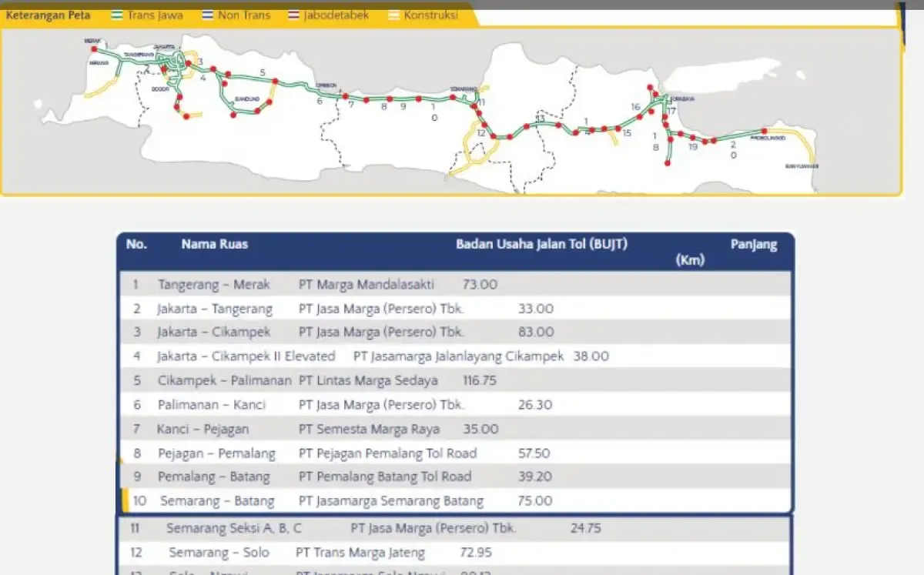Click the Jabodetabek legend color swatch
Screen dimensions: 924x575
pos(294,15)
